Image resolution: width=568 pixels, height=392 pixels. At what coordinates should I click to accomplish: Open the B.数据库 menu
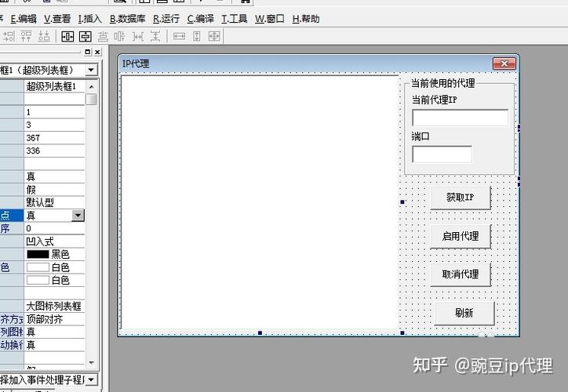(x=128, y=19)
